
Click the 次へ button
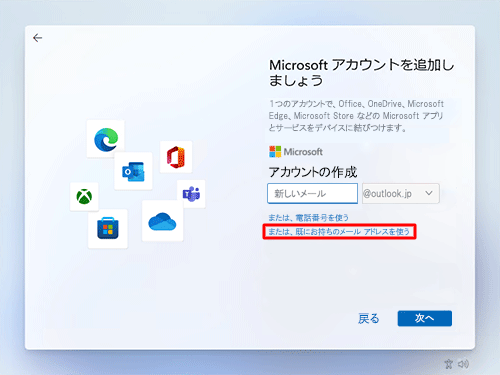(425, 318)
